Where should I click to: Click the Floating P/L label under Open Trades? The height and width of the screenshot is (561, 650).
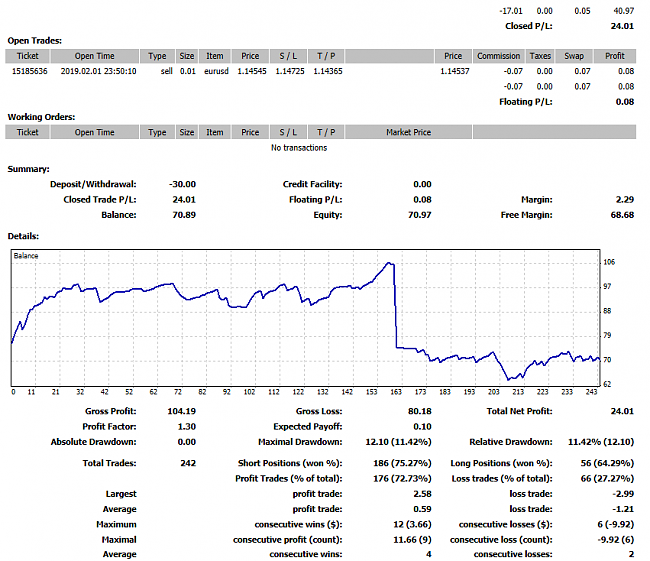click(526, 102)
